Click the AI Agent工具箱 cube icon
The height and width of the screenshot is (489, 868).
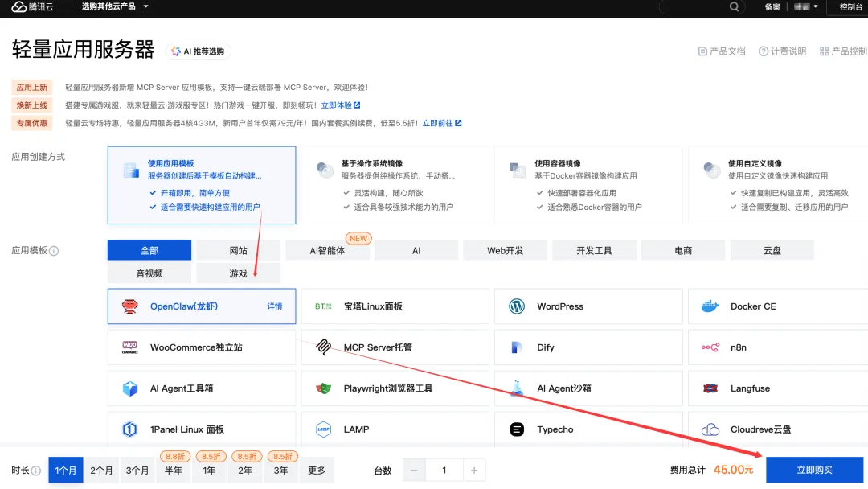pyautogui.click(x=129, y=388)
